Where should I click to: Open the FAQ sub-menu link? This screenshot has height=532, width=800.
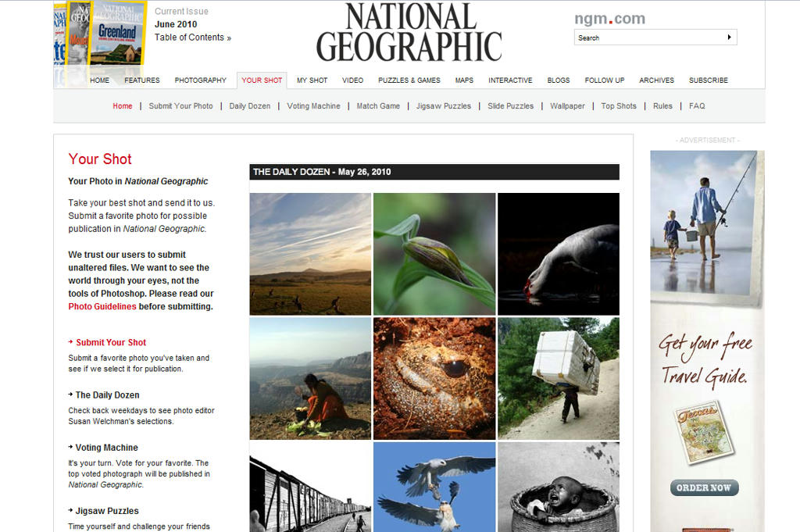point(697,106)
